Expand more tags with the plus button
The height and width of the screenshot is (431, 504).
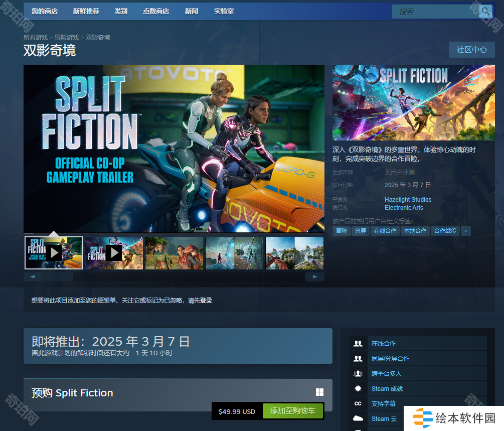466,231
